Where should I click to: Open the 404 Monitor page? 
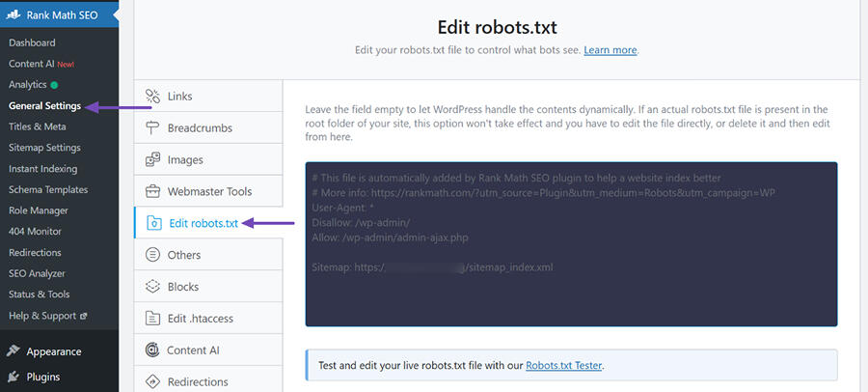(x=35, y=232)
